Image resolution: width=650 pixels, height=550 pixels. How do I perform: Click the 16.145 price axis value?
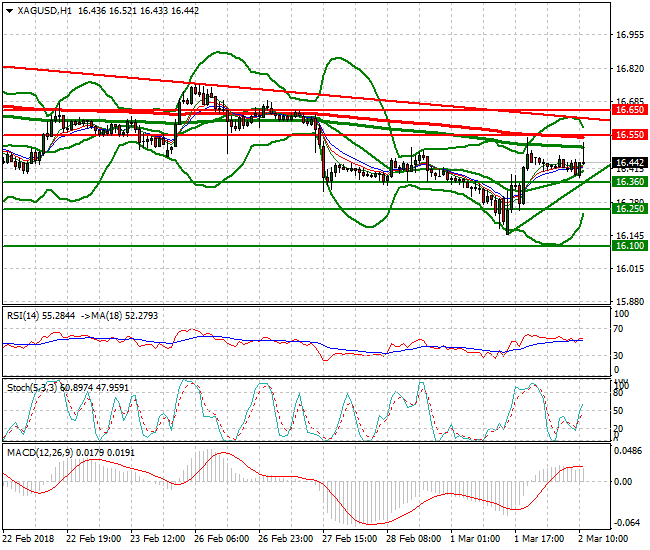pyautogui.click(x=630, y=236)
